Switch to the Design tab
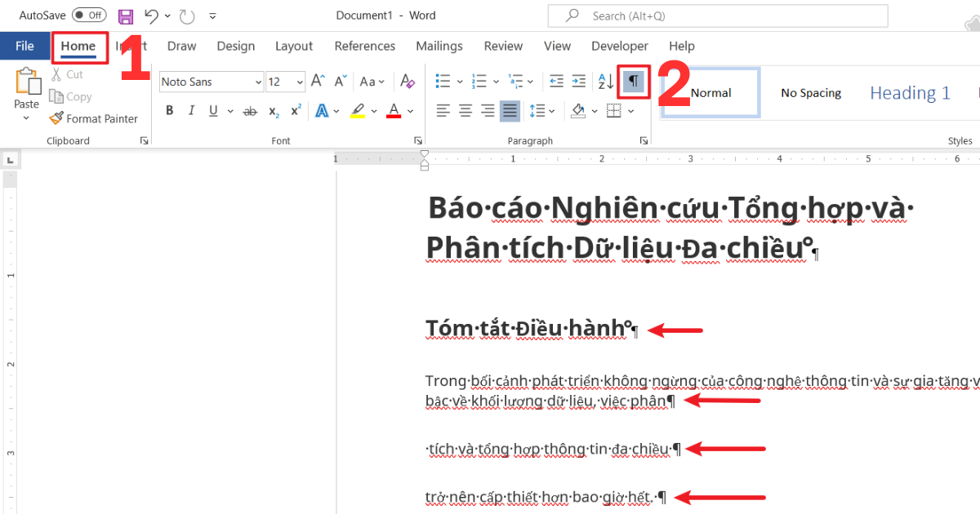 coord(236,46)
